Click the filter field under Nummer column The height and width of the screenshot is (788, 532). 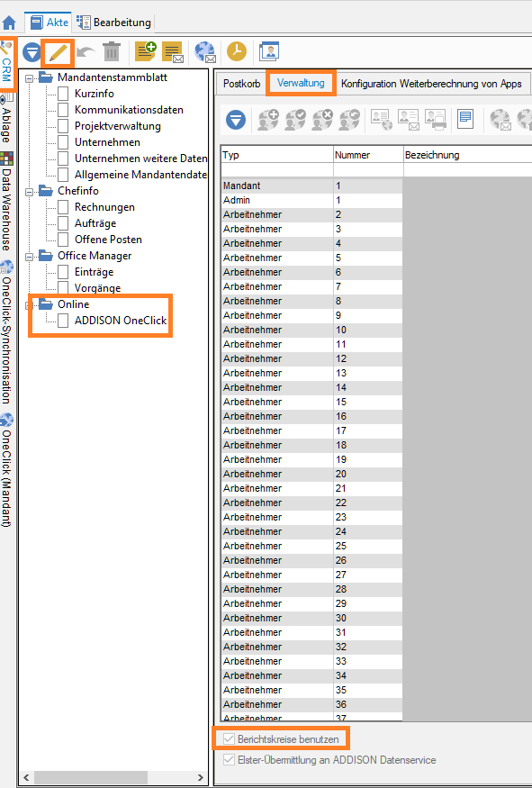point(368,170)
